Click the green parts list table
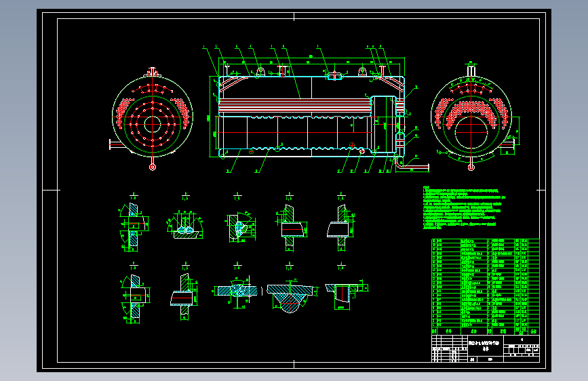 (485, 287)
